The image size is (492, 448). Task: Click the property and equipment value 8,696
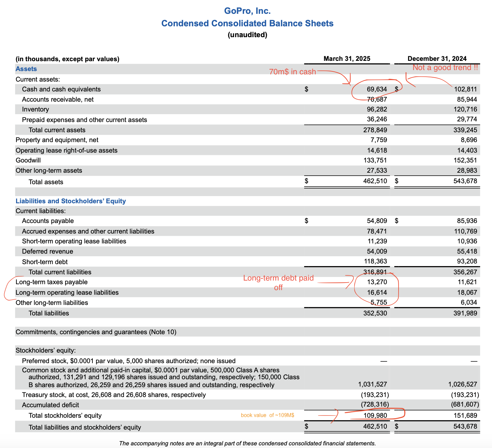coord(469,140)
